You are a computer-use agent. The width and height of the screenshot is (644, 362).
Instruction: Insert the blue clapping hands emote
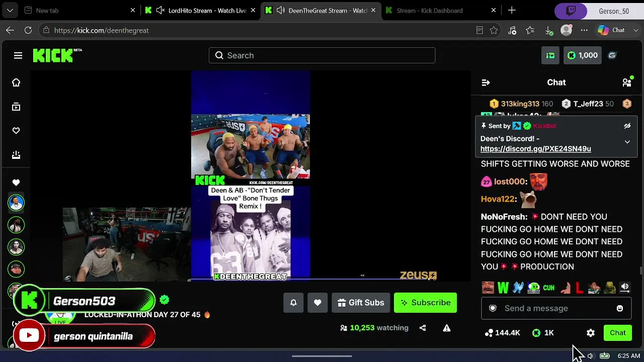pyautogui.click(x=518, y=288)
